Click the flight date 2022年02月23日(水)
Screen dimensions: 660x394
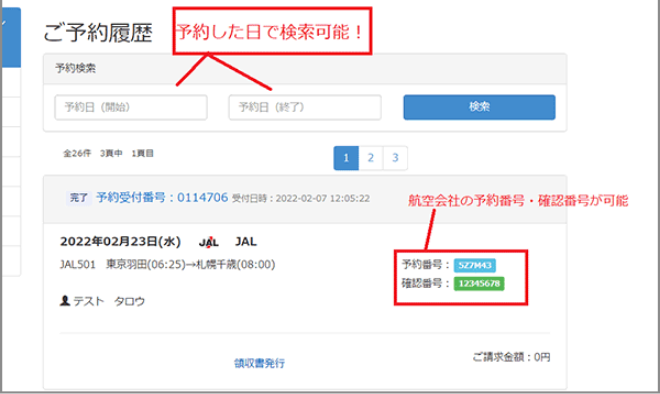(x=120, y=242)
